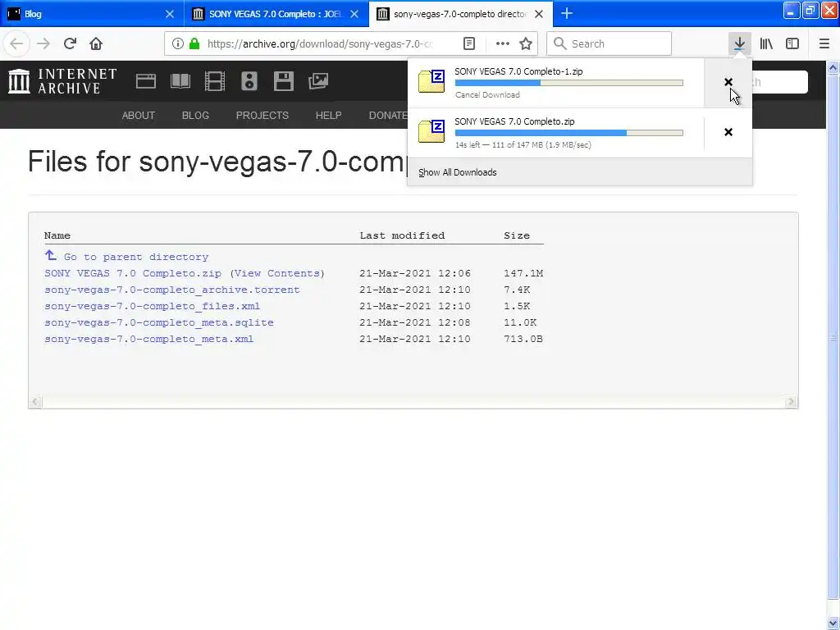The image size is (840, 630).
Task: Click the Firefox Search input box
Action: point(609,43)
